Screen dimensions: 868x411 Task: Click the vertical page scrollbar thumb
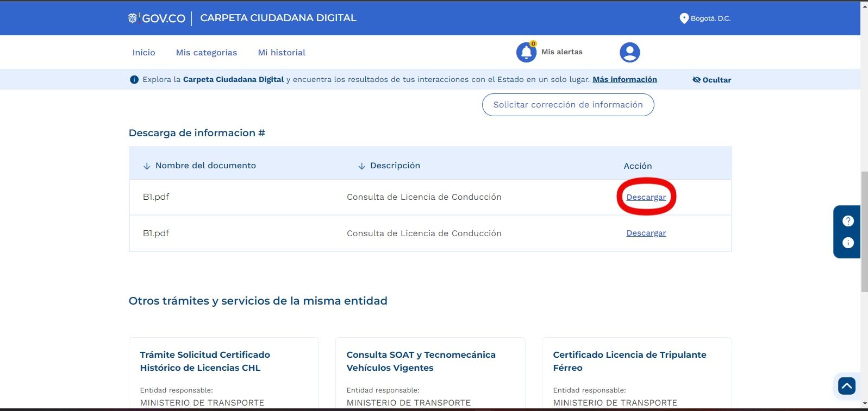coord(864,232)
